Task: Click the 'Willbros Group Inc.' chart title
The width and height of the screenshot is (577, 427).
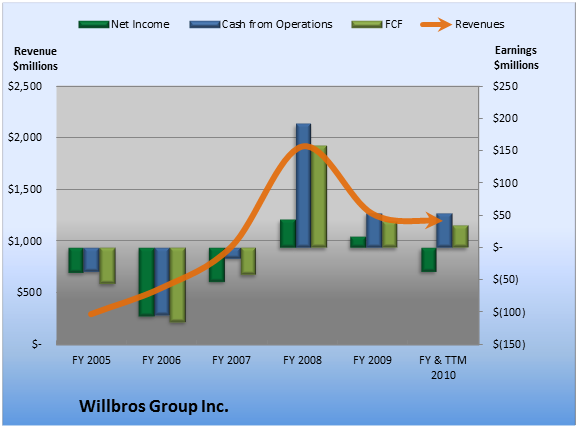Action: coord(154,406)
